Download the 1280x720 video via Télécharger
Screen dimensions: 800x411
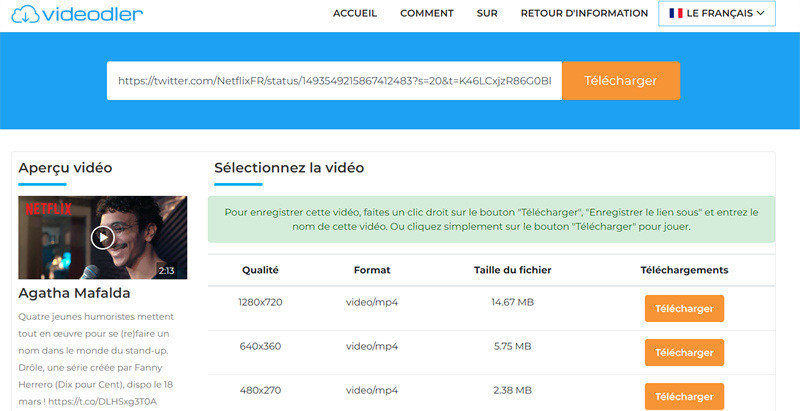point(684,309)
